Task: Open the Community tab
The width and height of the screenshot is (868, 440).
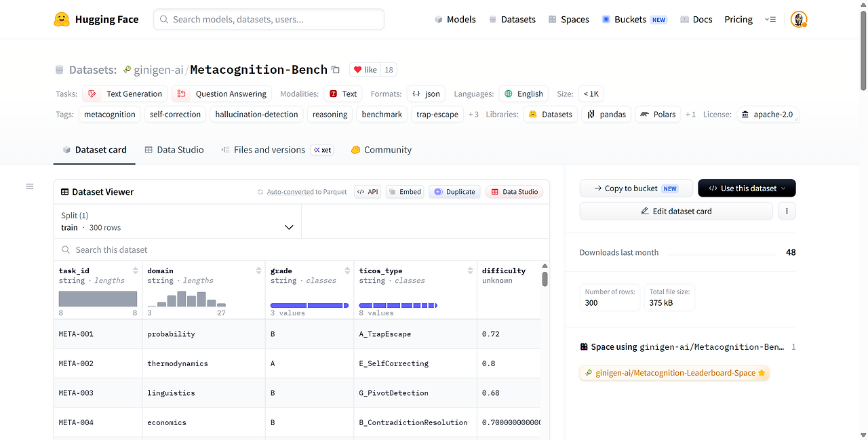Action: click(x=381, y=150)
